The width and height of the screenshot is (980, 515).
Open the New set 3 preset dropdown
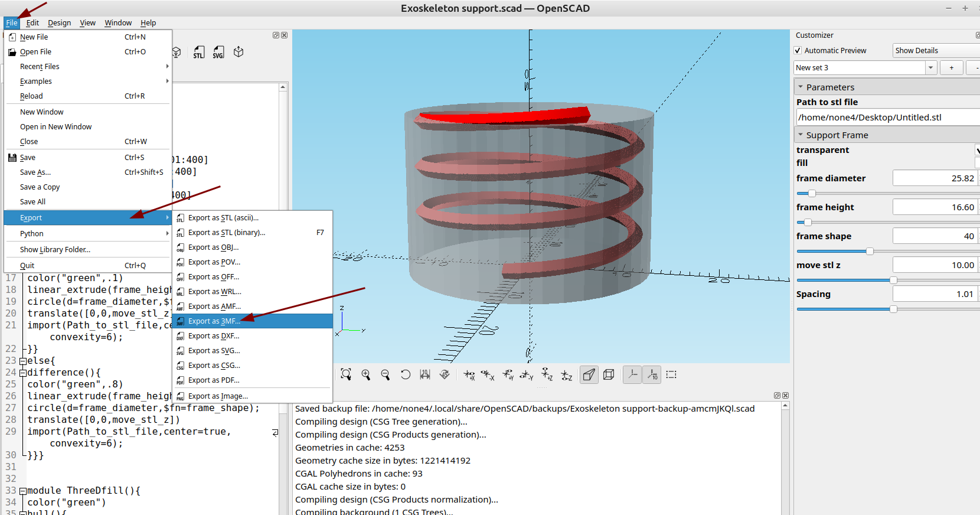pos(931,68)
